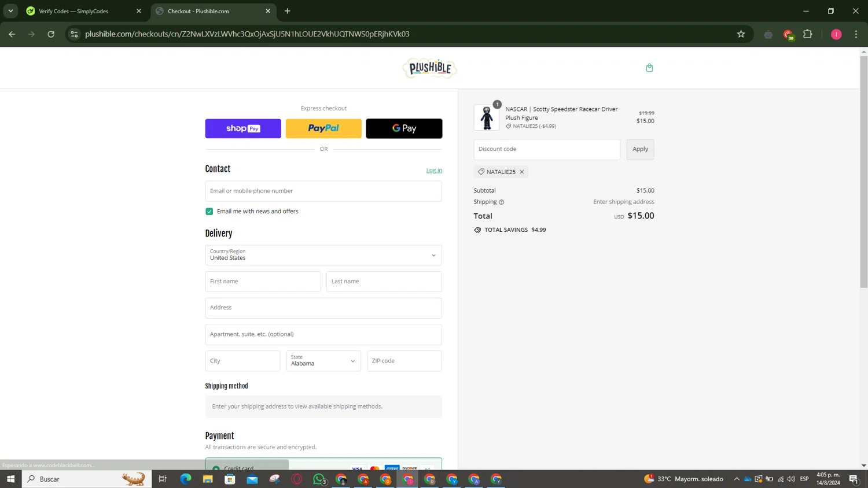Bookmark this page with the star icon
This screenshot has width=868, height=488.
[741, 34]
